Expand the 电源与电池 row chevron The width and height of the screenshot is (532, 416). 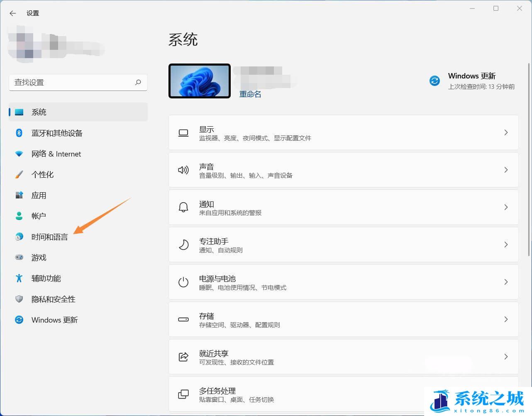(506, 282)
